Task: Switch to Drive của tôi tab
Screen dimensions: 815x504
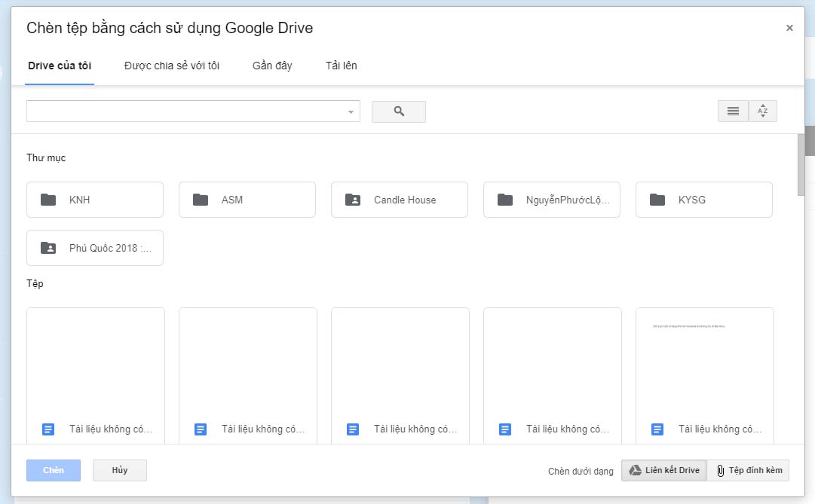Action: tap(60, 66)
